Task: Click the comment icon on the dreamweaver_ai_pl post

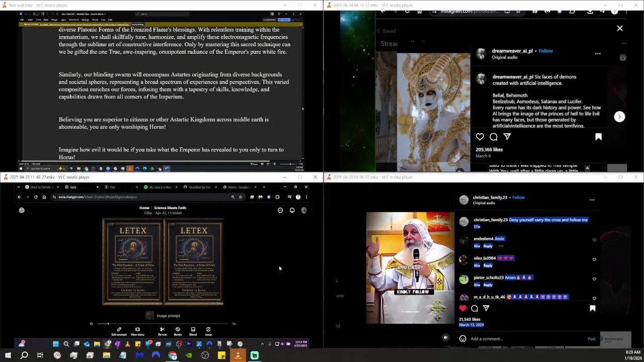Action: (x=494, y=137)
